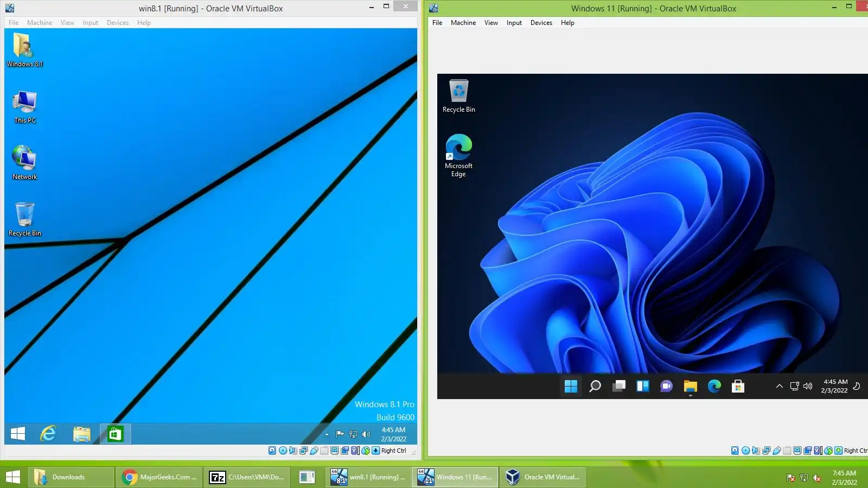
Task: Click keyboard capture arrow in win8.1 status bar
Action: [375, 451]
